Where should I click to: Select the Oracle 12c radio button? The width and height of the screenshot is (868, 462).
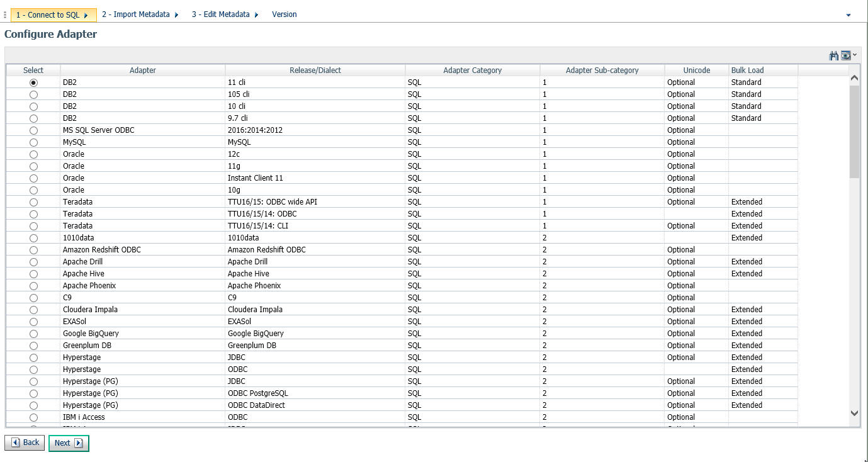coord(33,154)
